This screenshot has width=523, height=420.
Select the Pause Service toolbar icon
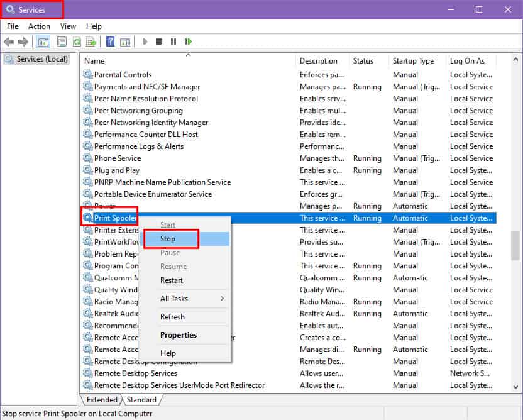[172, 41]
